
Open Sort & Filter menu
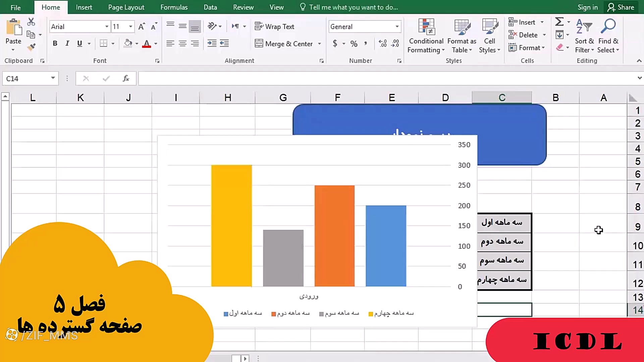pyautogui.click(x=584, y=36)
